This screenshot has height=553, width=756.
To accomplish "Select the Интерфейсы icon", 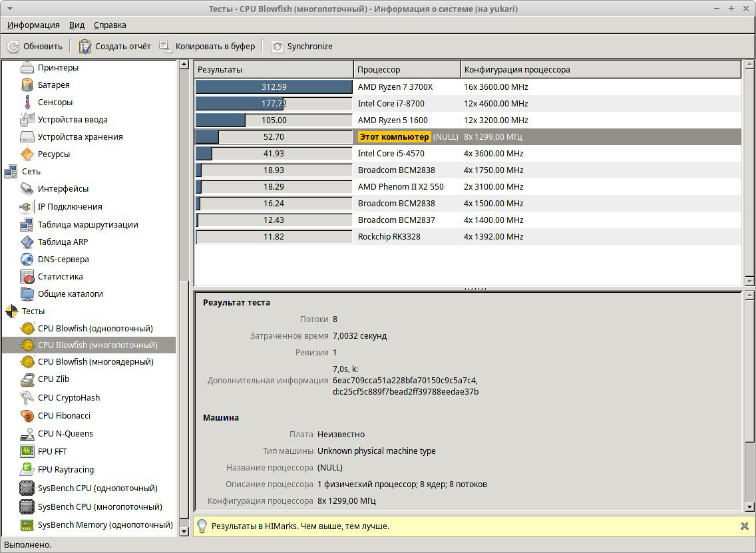I will [x=27, y=189].
